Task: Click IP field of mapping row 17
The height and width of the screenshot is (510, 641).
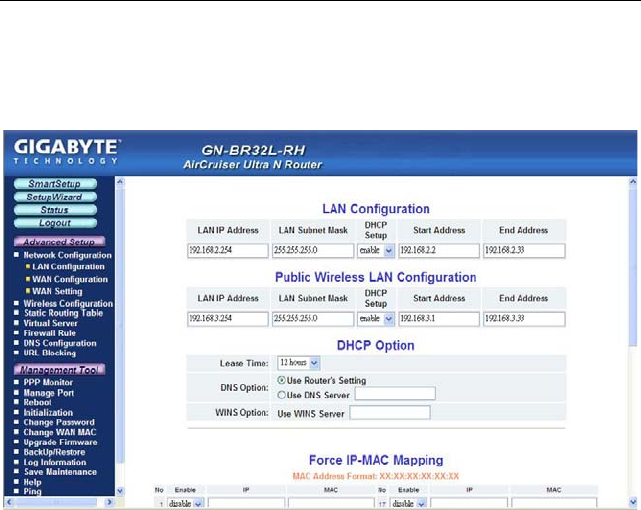Action: click(x=469, y=503)
